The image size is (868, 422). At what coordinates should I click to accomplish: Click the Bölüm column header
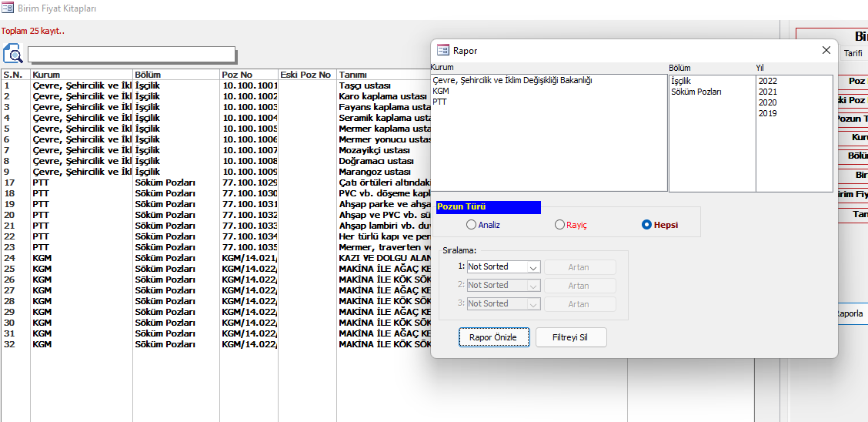tap(176, 75)
